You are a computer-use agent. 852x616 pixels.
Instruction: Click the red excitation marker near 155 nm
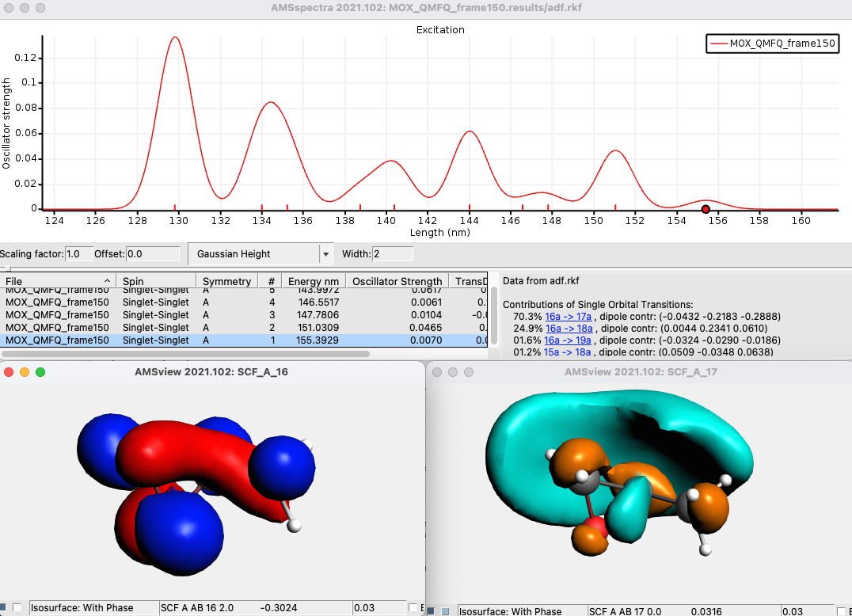[705, 209]
